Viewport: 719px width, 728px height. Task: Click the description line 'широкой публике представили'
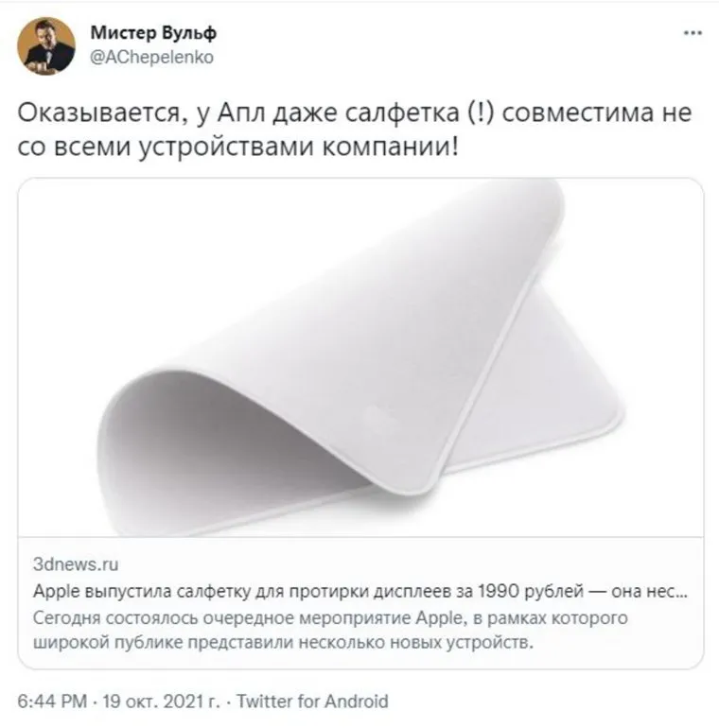point(283,643)
